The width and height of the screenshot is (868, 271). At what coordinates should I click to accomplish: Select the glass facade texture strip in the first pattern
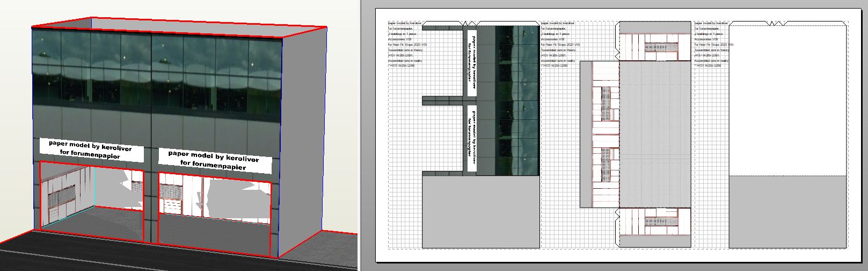[517, 99]
